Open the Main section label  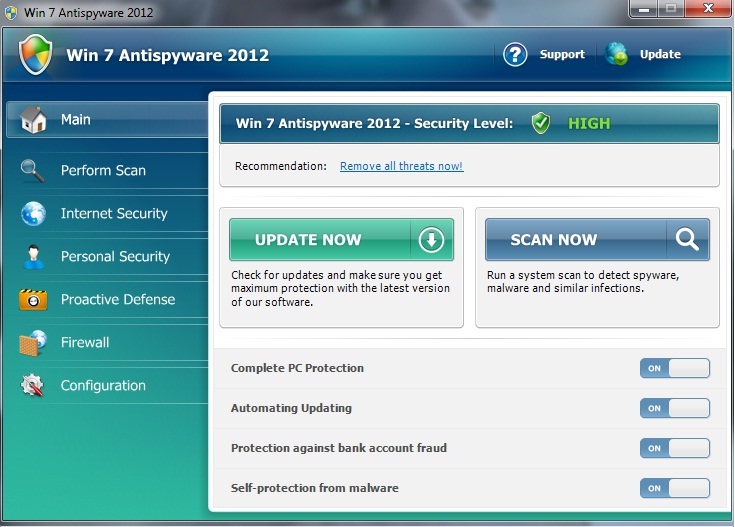[75, 120]
